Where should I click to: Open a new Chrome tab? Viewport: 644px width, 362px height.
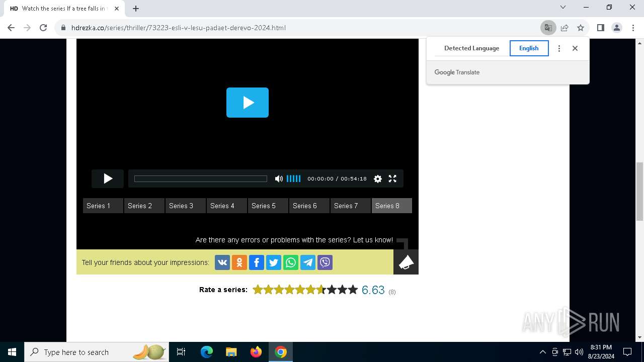(x=136, y=9)
